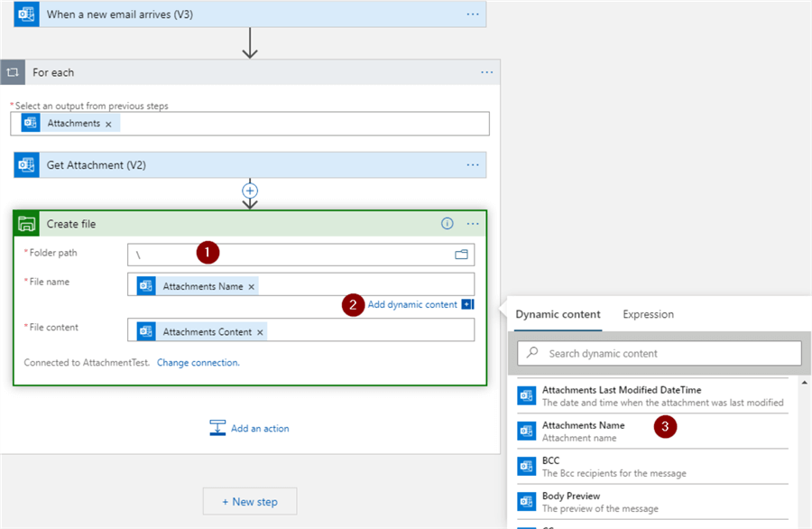Click the plus insert-step icon between actions

(250, 191)
